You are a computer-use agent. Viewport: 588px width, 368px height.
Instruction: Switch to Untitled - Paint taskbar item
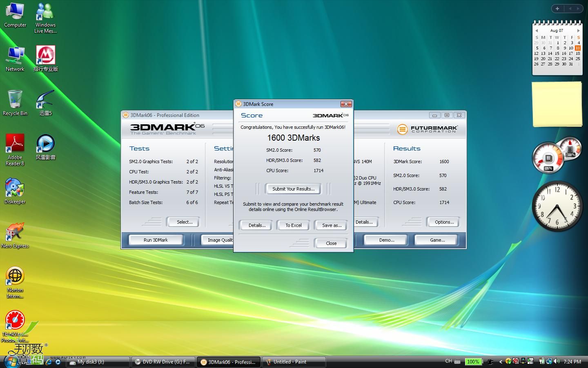pos(294,362)
